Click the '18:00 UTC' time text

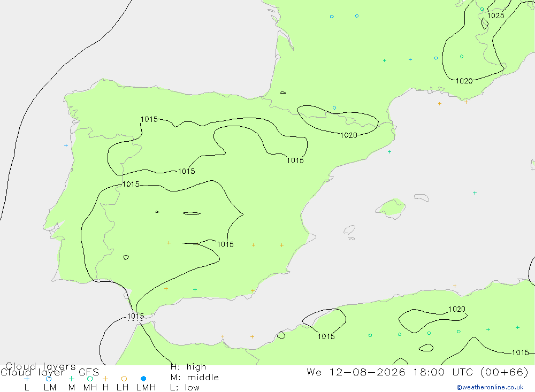coord(444,372)
